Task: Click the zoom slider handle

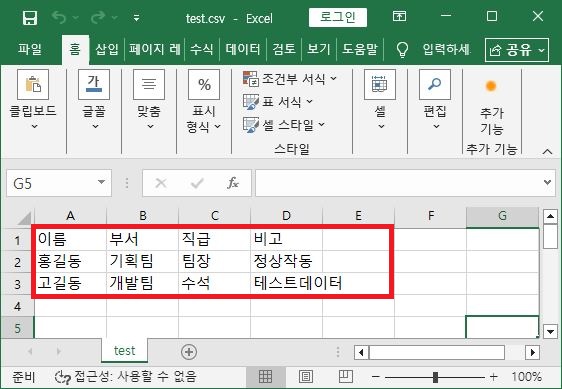Action: tap(435, 377)
